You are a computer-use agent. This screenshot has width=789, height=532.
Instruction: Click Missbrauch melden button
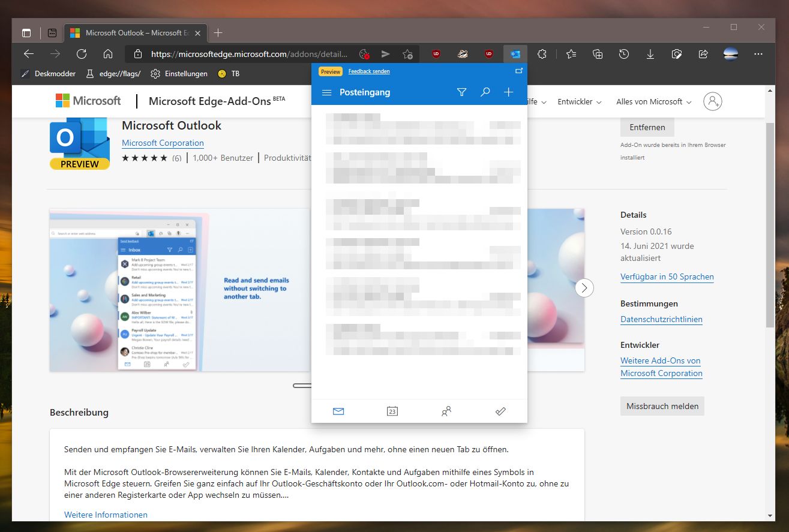[x=662, y=406]
